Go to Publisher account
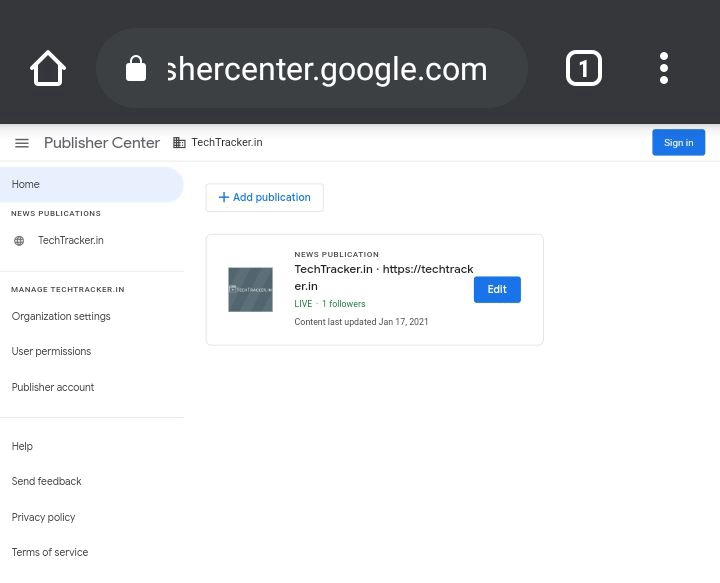The image size is (720, 583). point(53,388)
